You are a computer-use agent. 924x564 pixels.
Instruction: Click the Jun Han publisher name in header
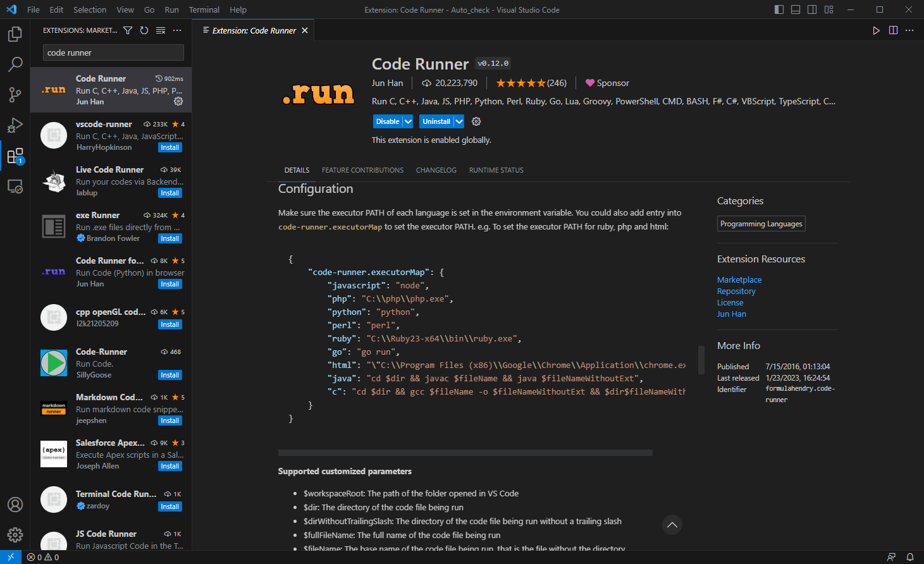pos(387,83)
